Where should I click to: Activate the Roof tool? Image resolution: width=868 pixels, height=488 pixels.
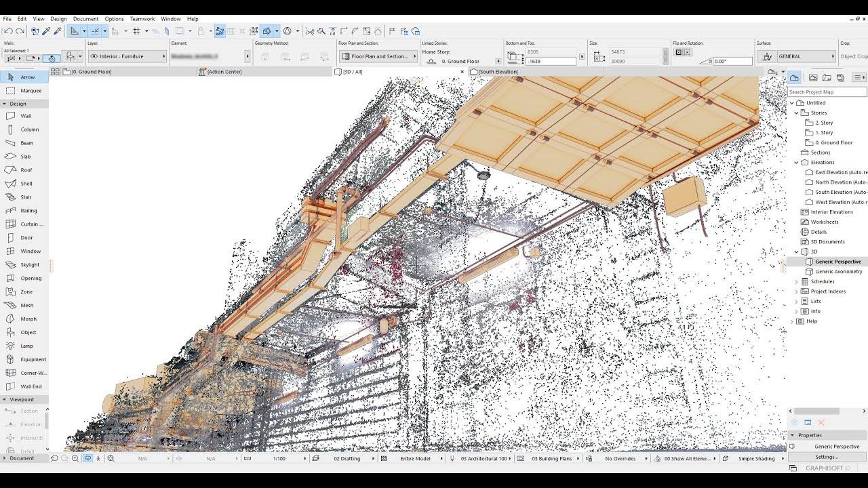24,170
